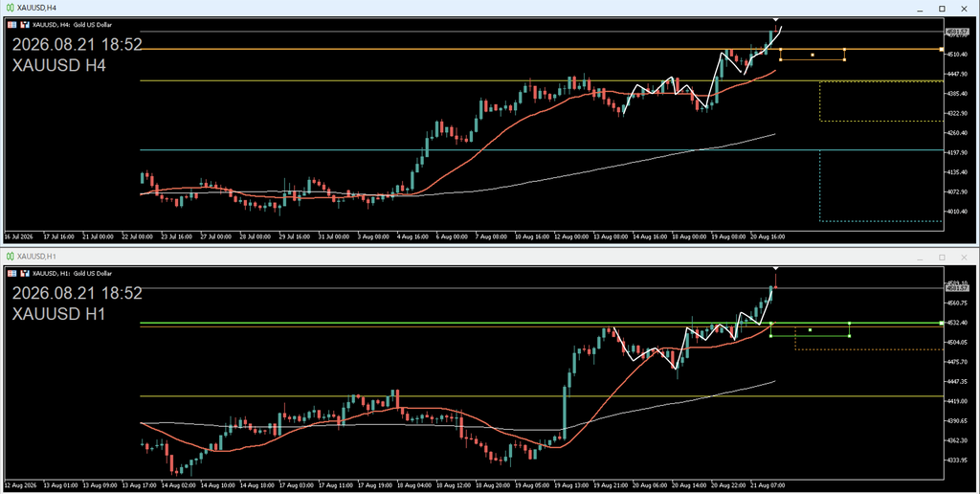Select top-right corner handle of orange H4 rectangle
This screenshot has width=980, height=494.
click(x=844, y=50)
